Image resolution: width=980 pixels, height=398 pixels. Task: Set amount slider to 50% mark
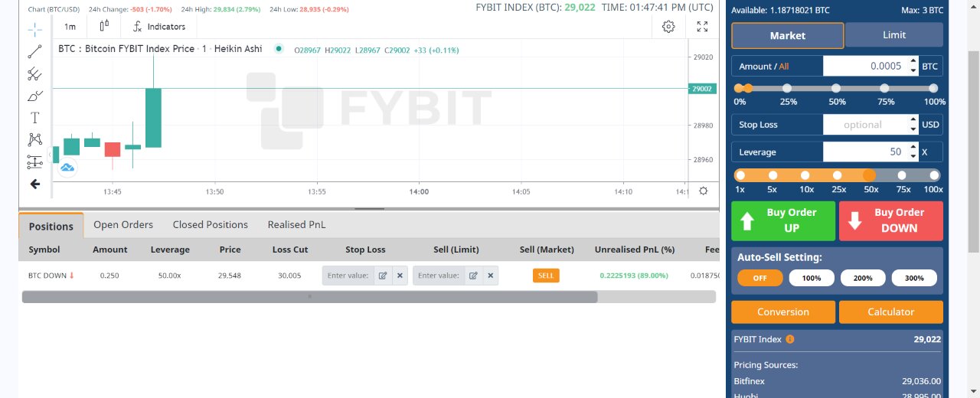[x=836, y=89]
